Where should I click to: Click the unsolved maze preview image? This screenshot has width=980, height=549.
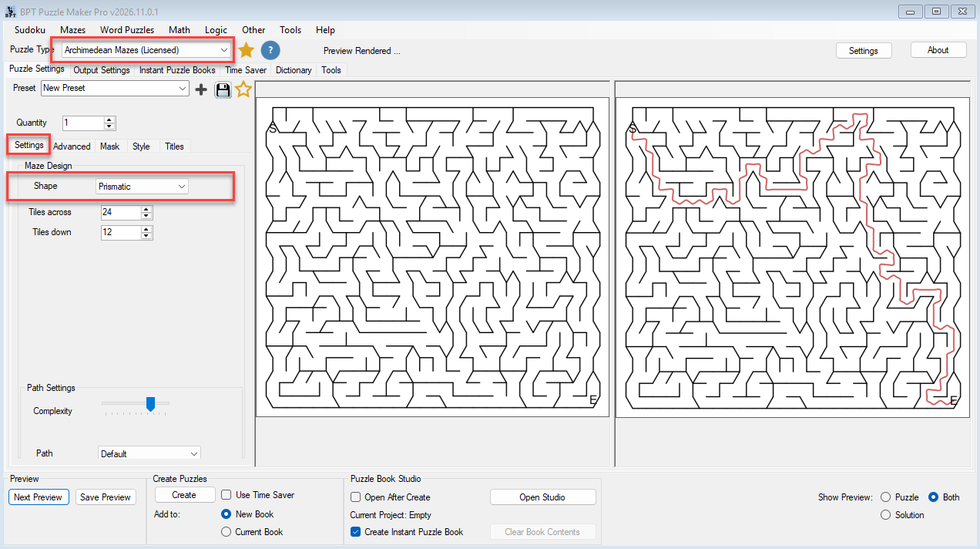pos(433,257)
